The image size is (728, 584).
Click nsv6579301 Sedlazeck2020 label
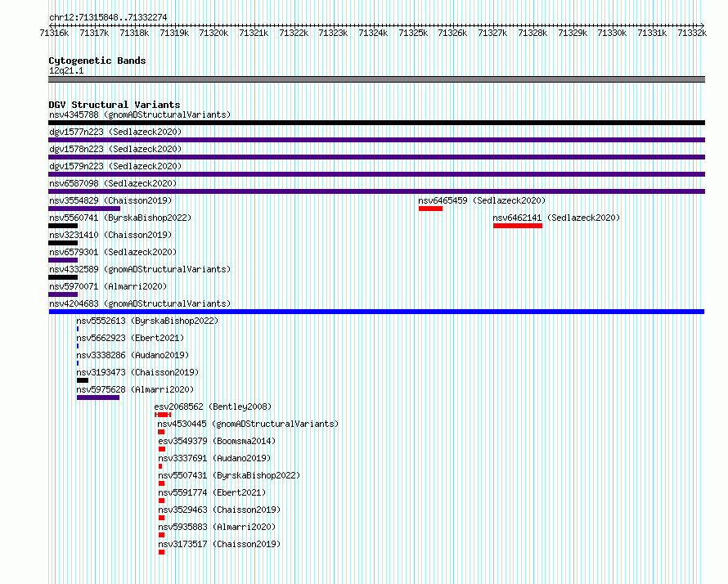(x=113, y=252)
